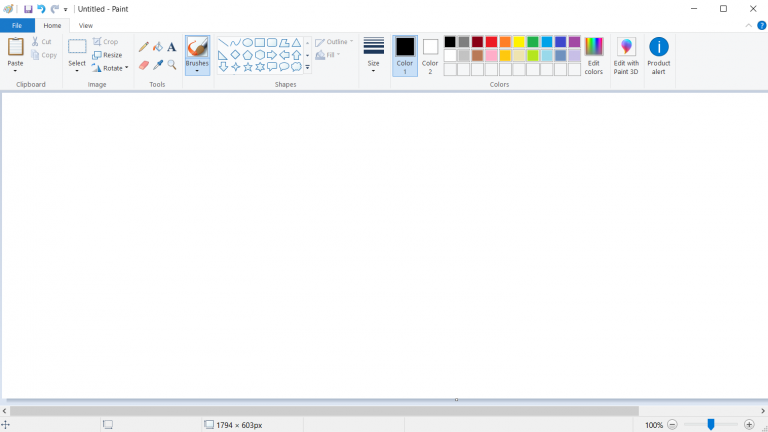The image size is (768, 432).
Task: Open the File menu
Action: tap(17, 25)
